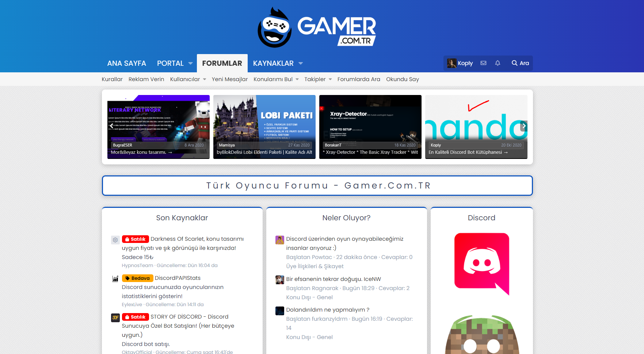Open Discord Bot Kütüphanesi slide by Koply

[x=476, y=127]
